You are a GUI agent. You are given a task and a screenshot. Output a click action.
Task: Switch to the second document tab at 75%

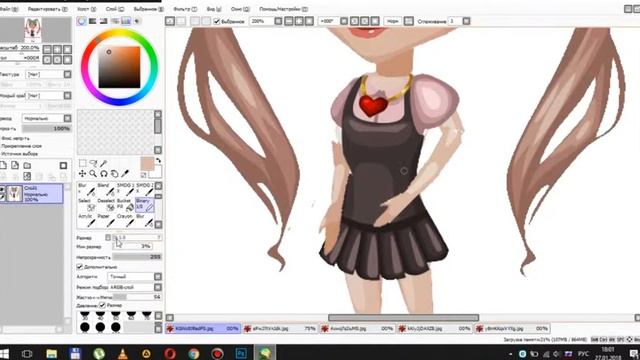[x=280, y=329]
